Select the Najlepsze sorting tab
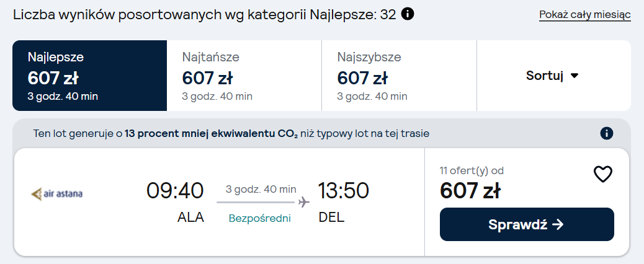644x264 pixels. 89,76
